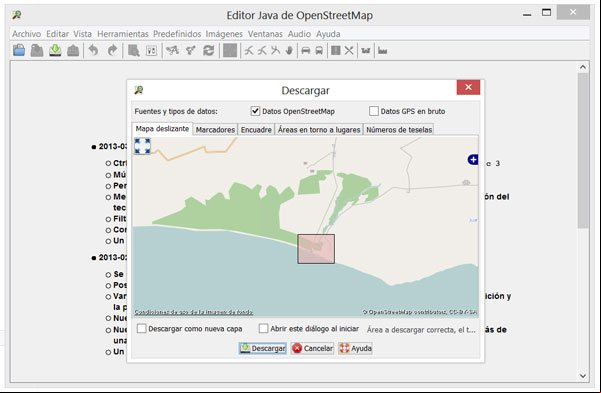Click the gray square toolbar icon
The image size is (601, 393).
pyautogui.click(x=230, y=50)
